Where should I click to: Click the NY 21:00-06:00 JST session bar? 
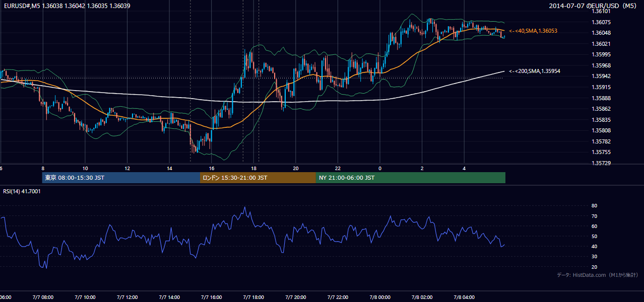tap(411, 178)
